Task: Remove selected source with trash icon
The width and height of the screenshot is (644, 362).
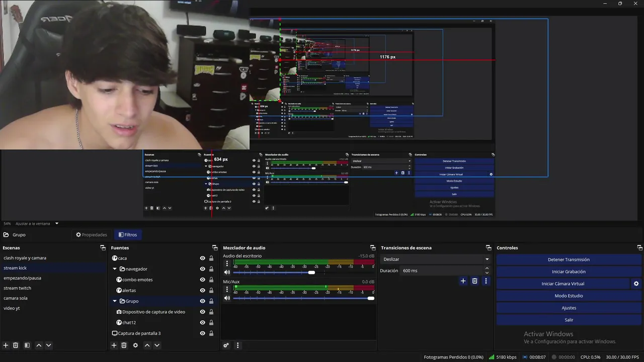Action: [x=124, y=345]
